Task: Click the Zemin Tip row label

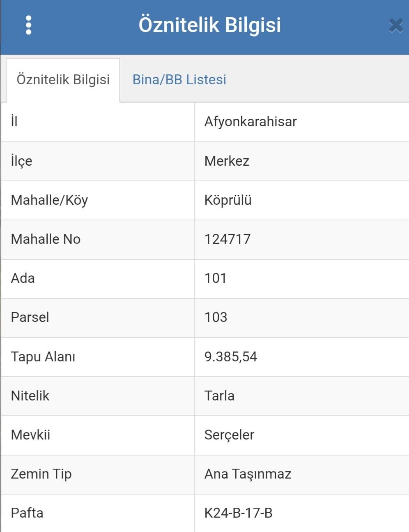Action: click(41, 474)
